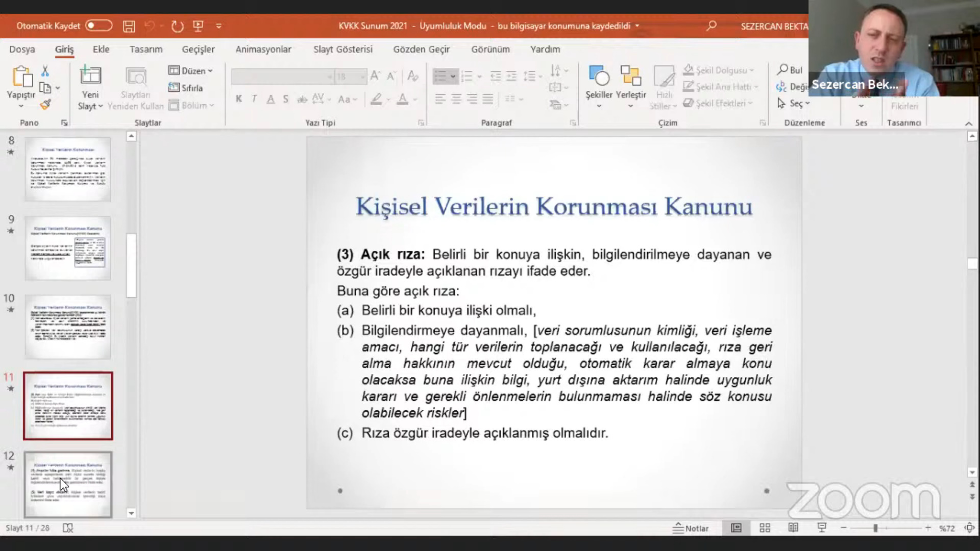980x551 pixels.
Task: Select the Format Painter brush icon
Action: [x=45, y=105]
